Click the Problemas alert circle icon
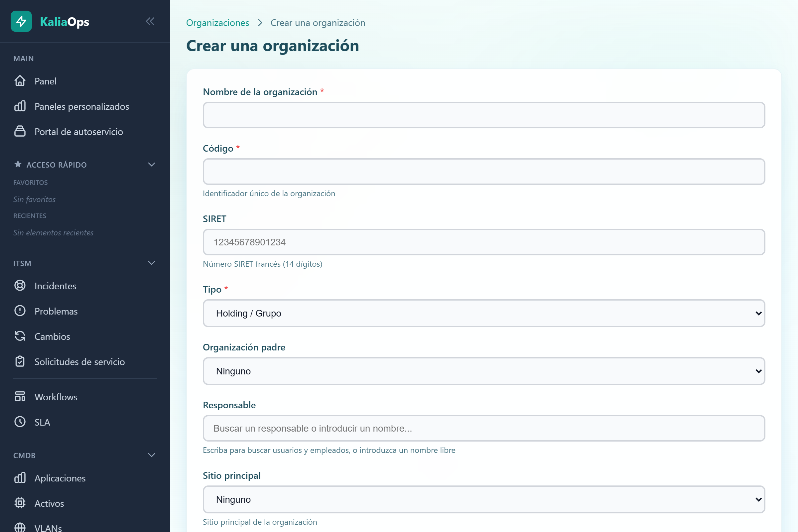Viewport: 798px width, 532px height. tap(20, 311)
